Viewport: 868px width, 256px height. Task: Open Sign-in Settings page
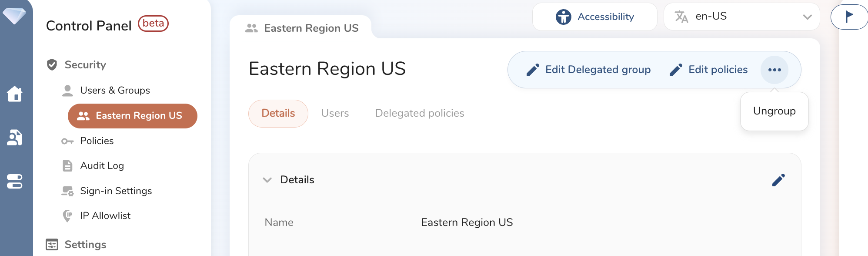tap(116, 191)
